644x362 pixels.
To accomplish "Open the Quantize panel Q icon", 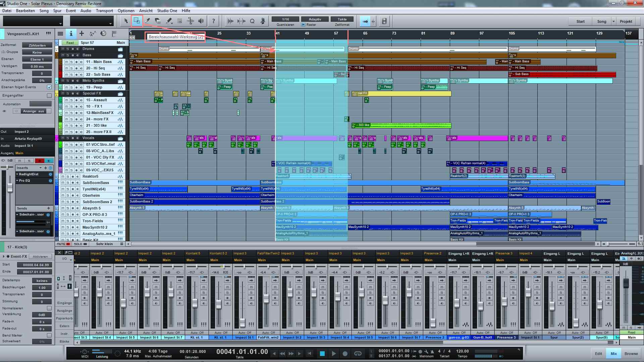I will [252, 21].
